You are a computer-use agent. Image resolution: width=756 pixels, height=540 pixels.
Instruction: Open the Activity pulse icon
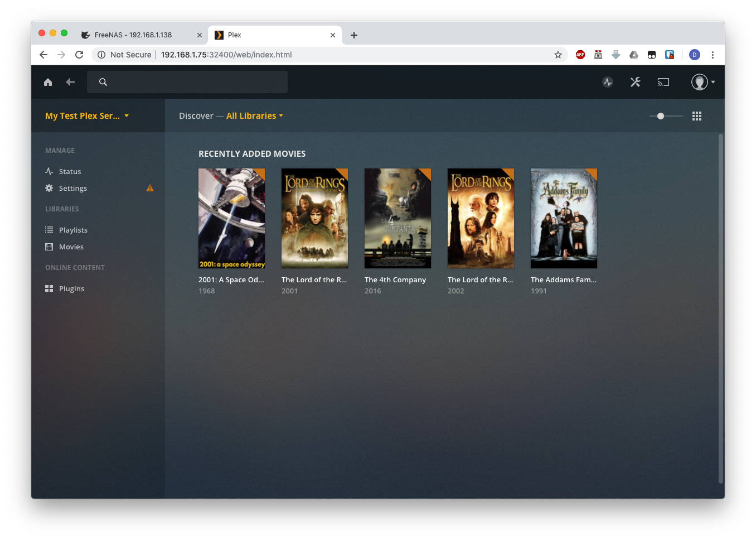tap(608, 82)
